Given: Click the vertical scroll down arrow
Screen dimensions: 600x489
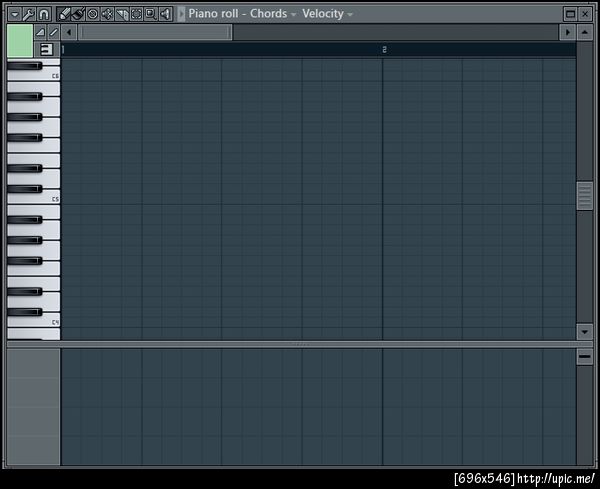Looking at the screenshot, I should pos(585,332).
